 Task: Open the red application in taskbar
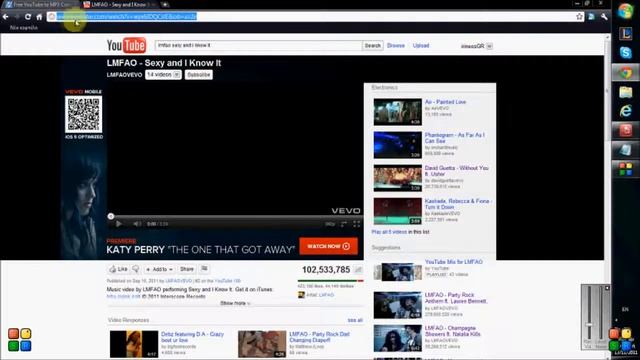point(625,131)
